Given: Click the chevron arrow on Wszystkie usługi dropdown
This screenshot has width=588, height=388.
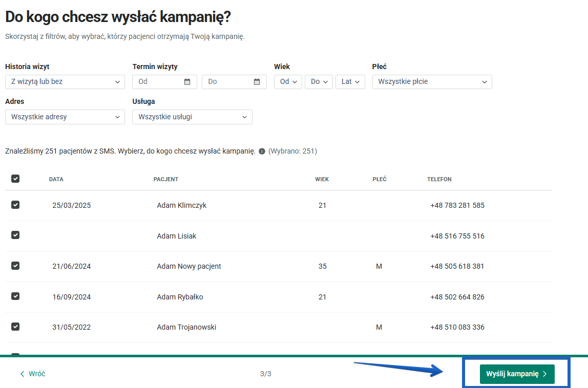Looking at the screenshot, I should pyautogui.click(x=244, y=117).
